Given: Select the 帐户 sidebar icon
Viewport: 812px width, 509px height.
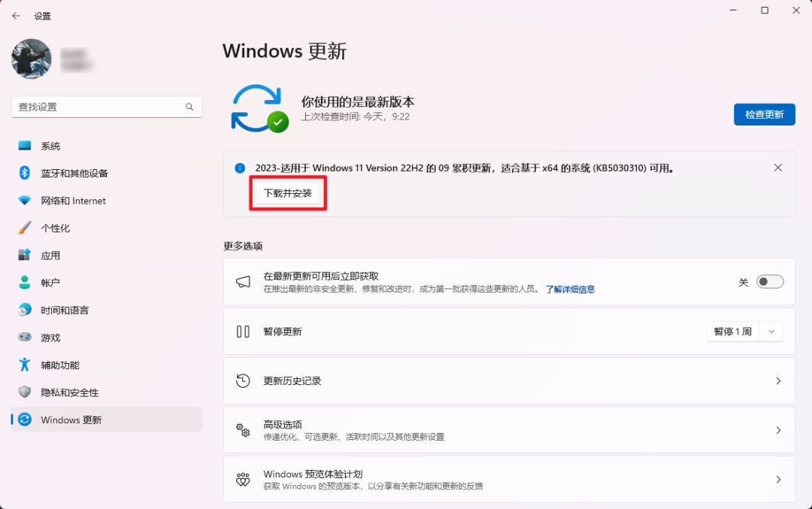Looking at the screenshot, I should [x=23, y=282].
